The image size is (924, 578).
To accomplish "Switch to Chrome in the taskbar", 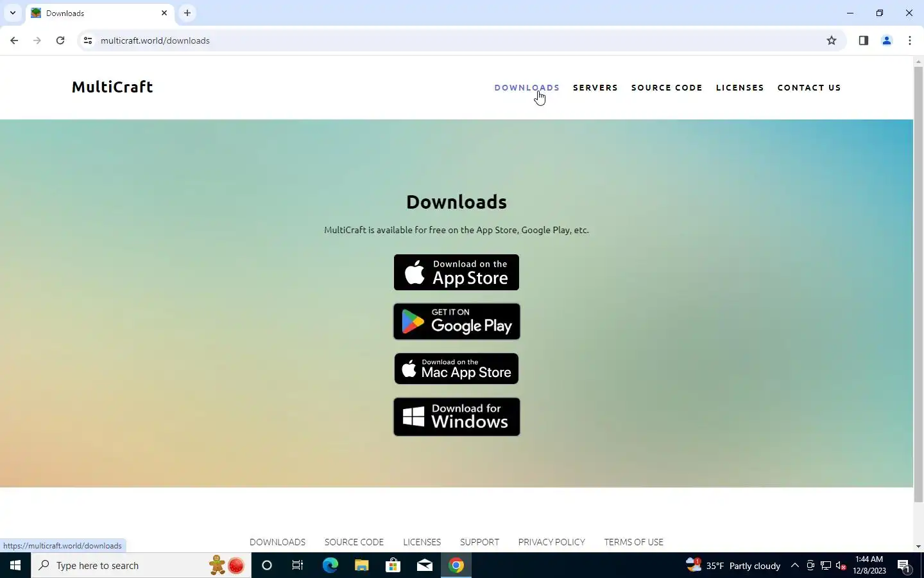I will (x=456, y=565).
